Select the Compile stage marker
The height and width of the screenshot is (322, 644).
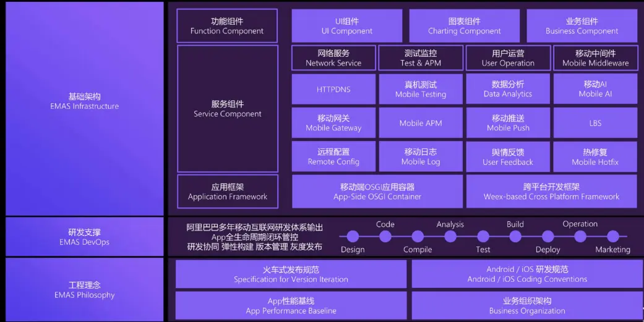pyautogui.click(x=418, y=236)
